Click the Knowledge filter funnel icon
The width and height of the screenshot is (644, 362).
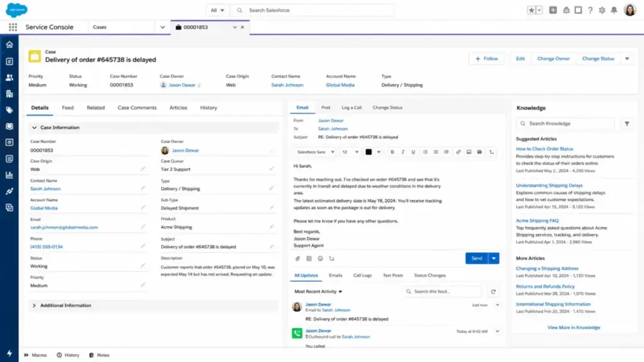[x=627, y=124]
